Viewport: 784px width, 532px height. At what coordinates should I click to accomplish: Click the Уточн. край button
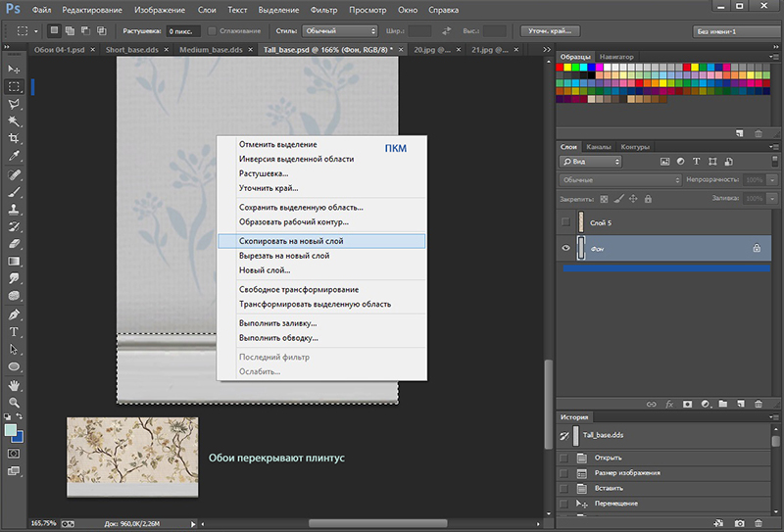[552, 31]
